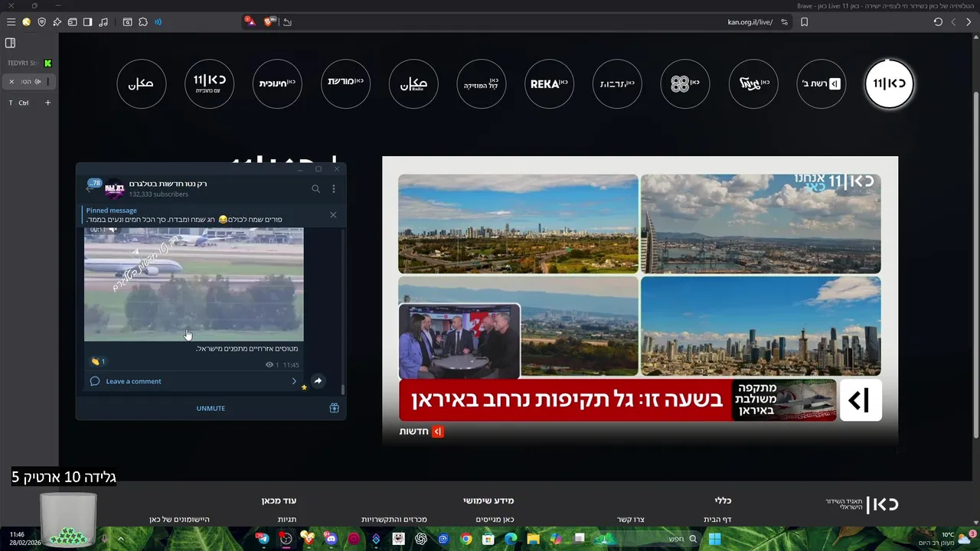
Task: Expand comments chevron in Telegram post
Action: (x=294, y=381)
